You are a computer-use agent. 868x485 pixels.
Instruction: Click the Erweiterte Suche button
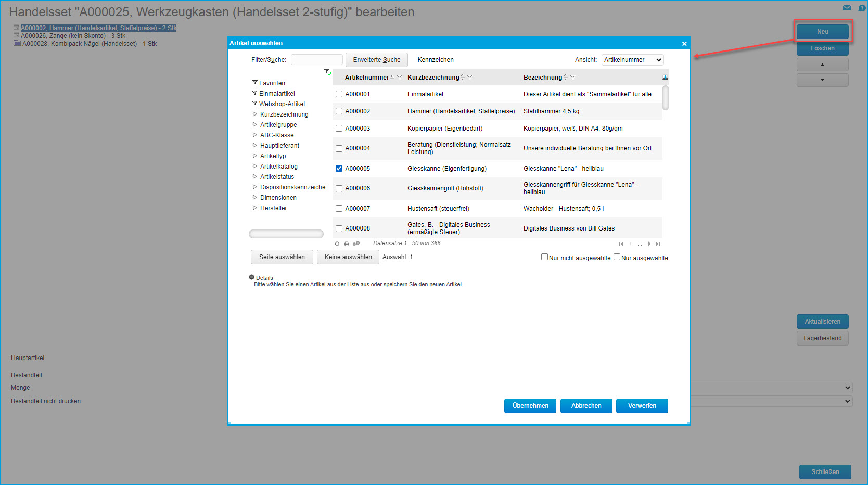[x=376, y=60]
